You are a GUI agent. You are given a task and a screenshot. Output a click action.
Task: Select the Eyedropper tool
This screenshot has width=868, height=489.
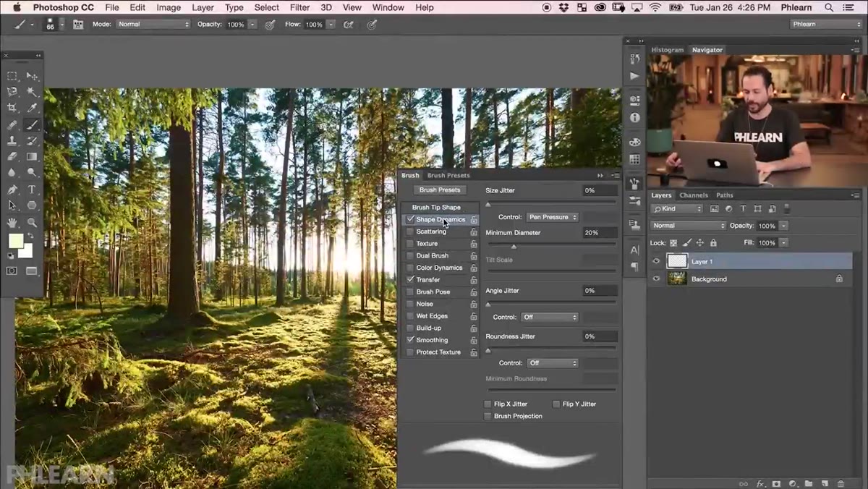tap(33, 108)
